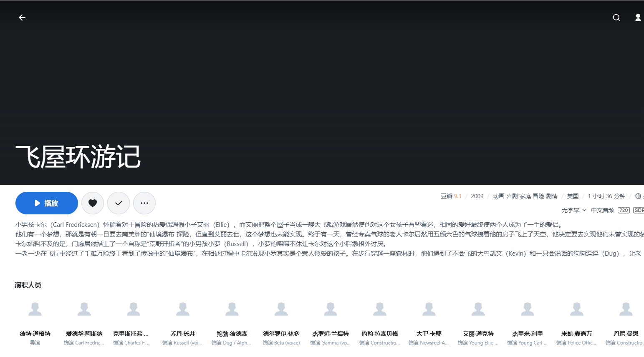Click the 720 resolution badge
Screen dimensions: 644x357
(624, 210)
